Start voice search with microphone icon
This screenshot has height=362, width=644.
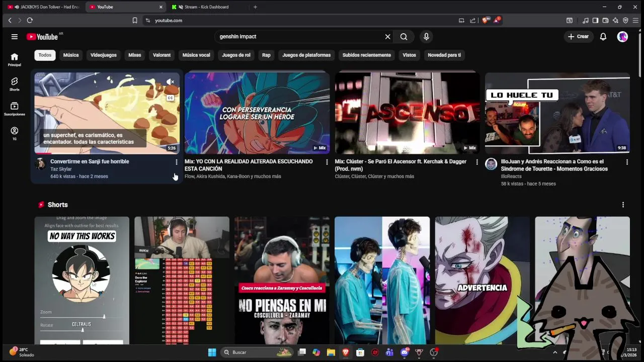coord(426,37)
